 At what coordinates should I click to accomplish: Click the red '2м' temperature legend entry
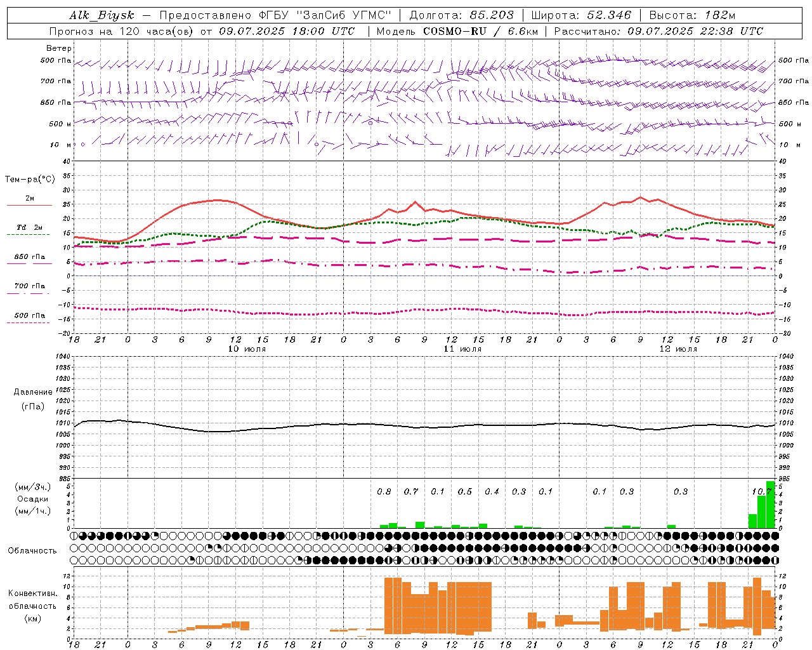tap(30, 198)
